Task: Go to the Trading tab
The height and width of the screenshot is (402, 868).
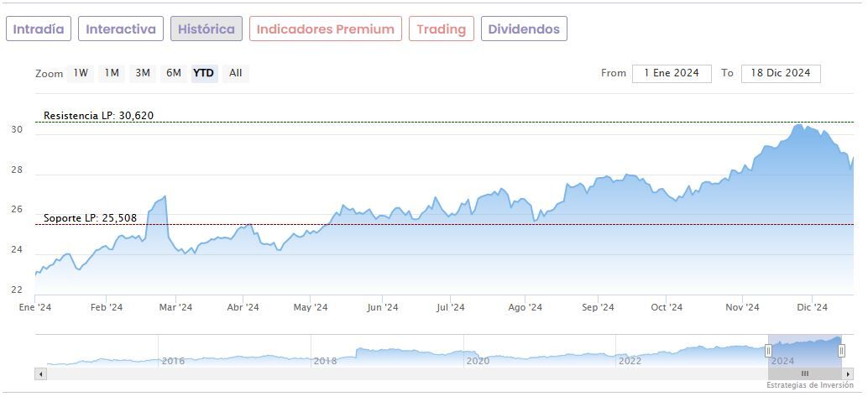Action: [441, 29]
